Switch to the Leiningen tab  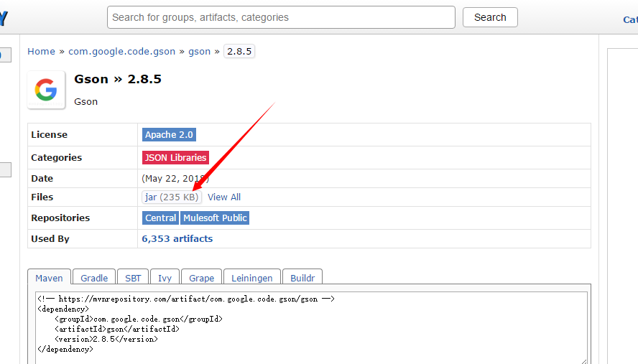[252, 278]
